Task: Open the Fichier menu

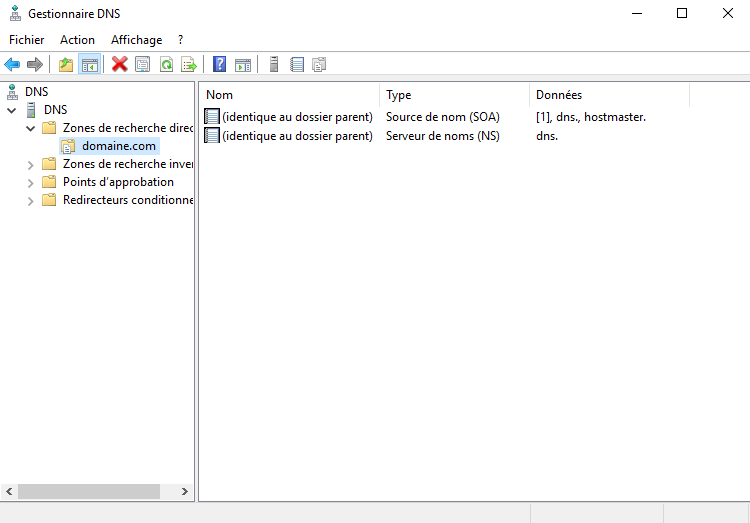Action: click(26, 40)
